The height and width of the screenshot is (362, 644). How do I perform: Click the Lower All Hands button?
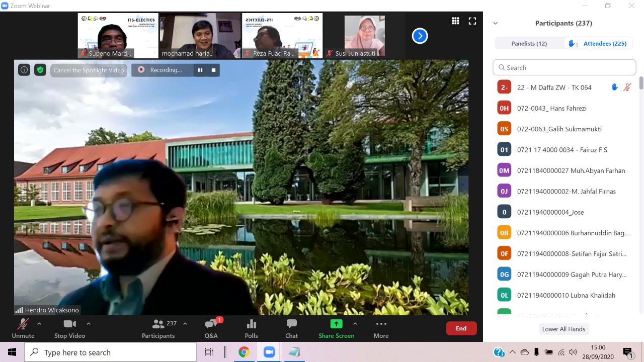coord(563,329)
